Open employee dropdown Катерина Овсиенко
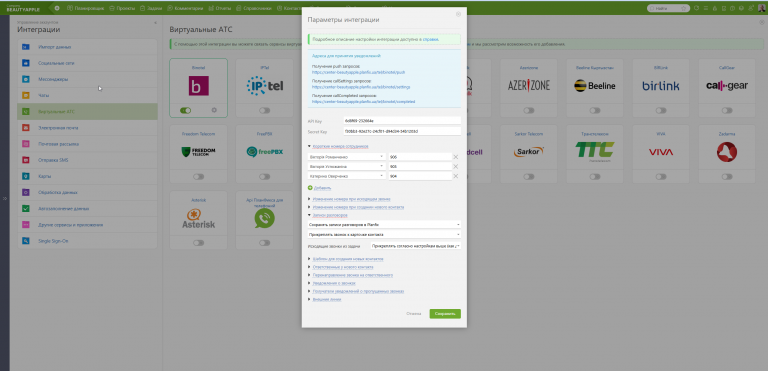This screenshot has height=371, width=768. tap(347, 176)
